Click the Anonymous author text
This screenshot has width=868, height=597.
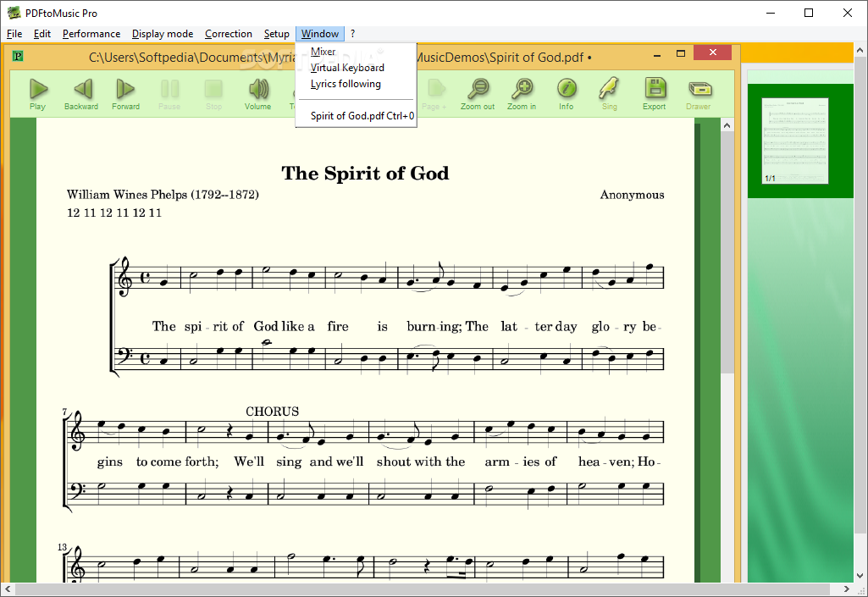(x=633, y=195)
